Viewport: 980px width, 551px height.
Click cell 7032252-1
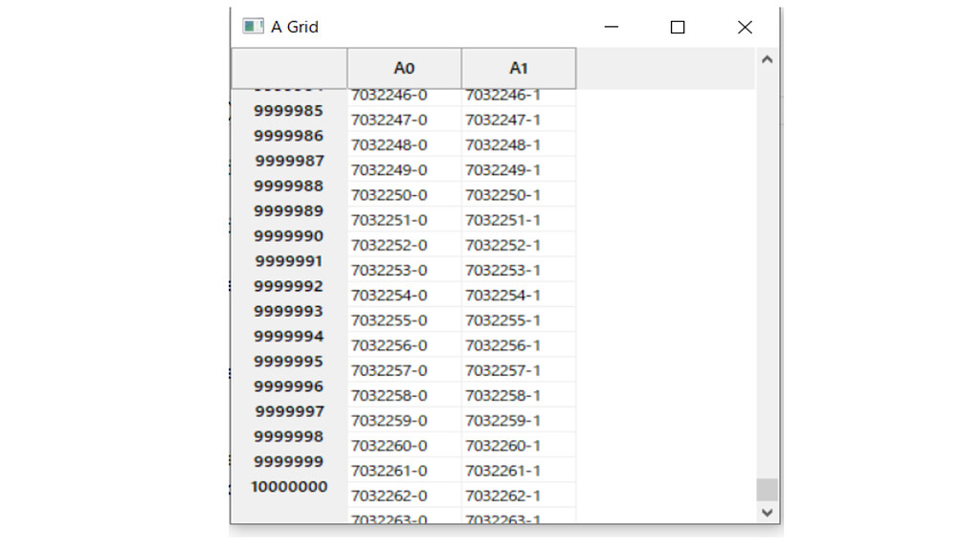point(519,245)
